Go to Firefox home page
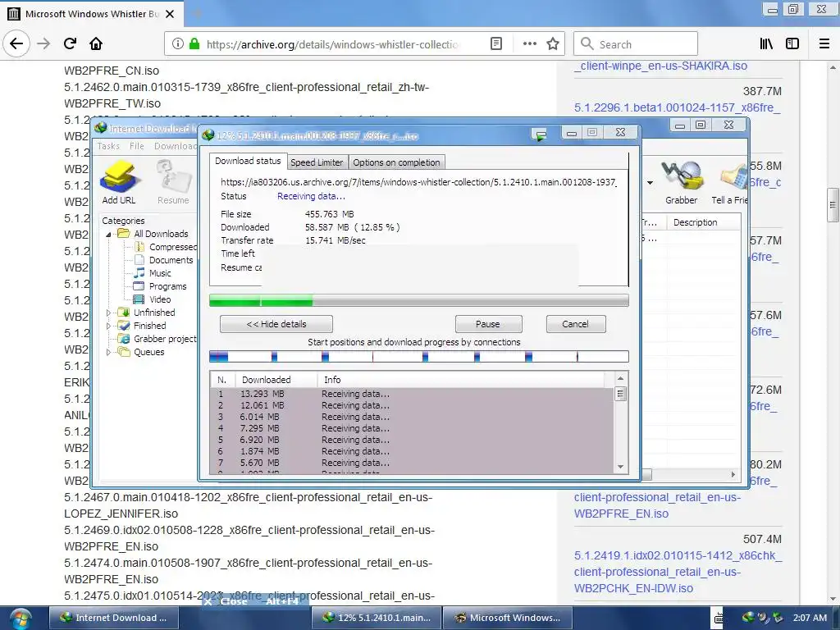The width and height of the screenshot is (840, 630). coord(96,44)
